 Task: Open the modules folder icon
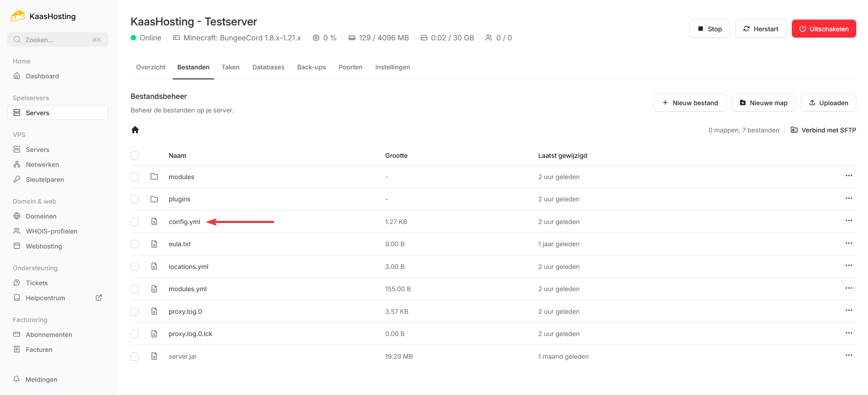click(x=154, y=176)
